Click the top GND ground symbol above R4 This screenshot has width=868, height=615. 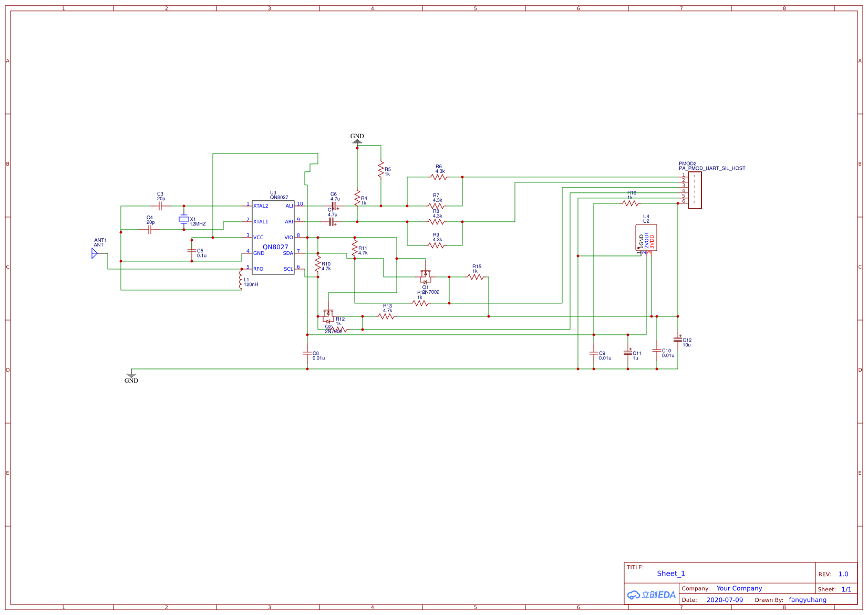[x=357, y=141]
